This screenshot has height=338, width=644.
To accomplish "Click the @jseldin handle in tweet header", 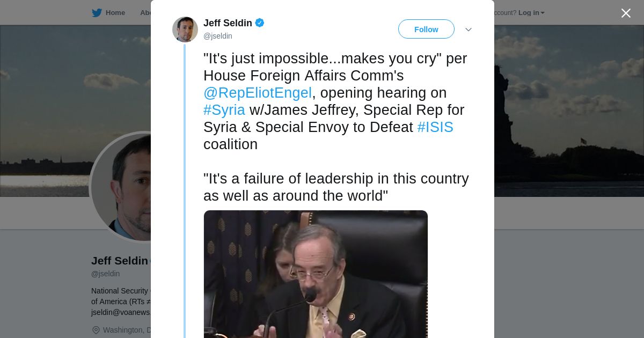I will [x=218, y=36].
